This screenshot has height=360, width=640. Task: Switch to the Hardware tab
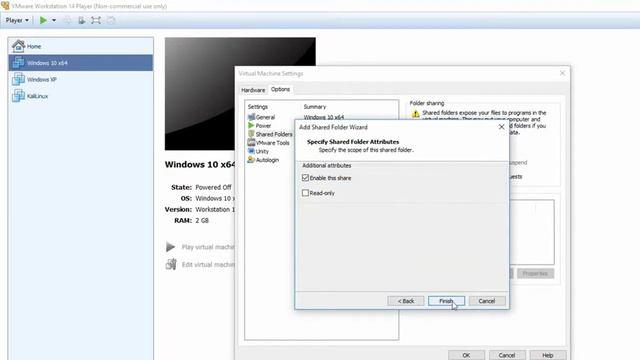click(253, 90)
